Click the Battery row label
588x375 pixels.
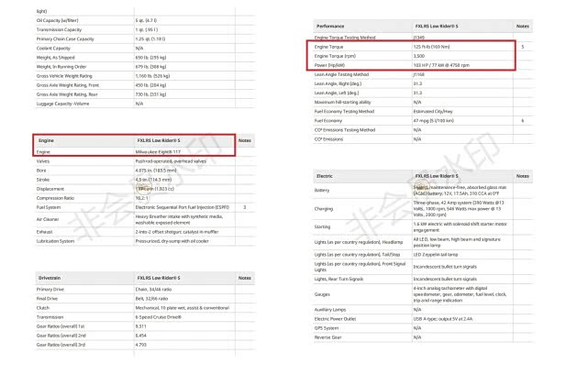pyautogui.click(x=323, y=191)
